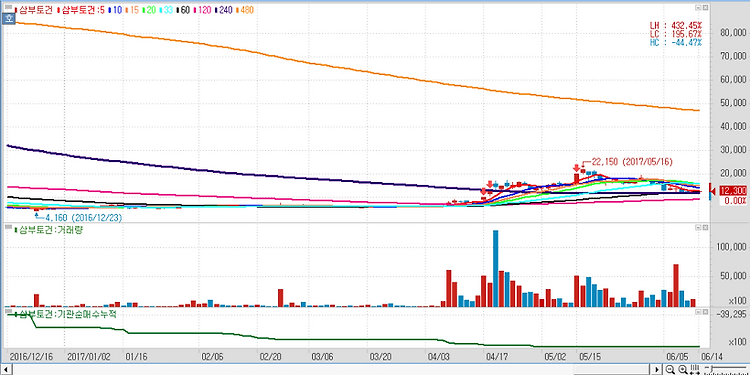The width and height of the screenshot is (750, 375).
Task: Click the 02/06 date on time axis
Action: [x=212, y=356]
